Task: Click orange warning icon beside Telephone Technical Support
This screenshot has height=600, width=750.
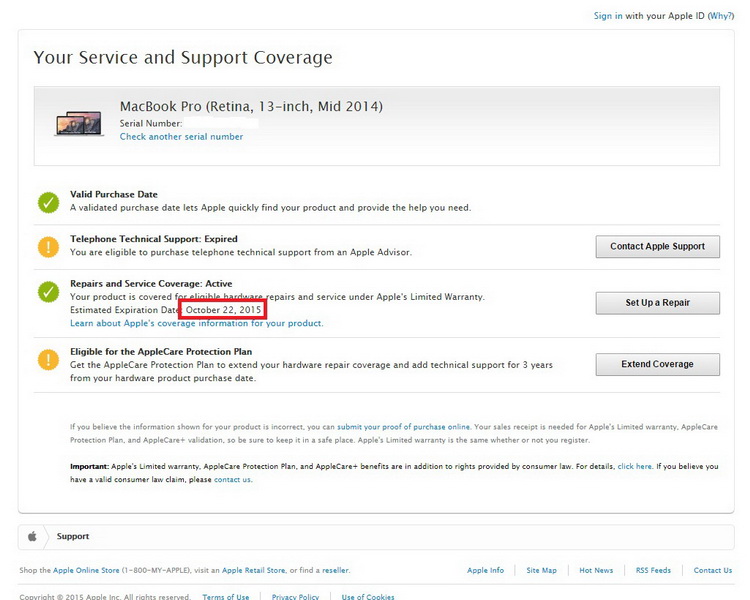Action: [x=48, y=246]
